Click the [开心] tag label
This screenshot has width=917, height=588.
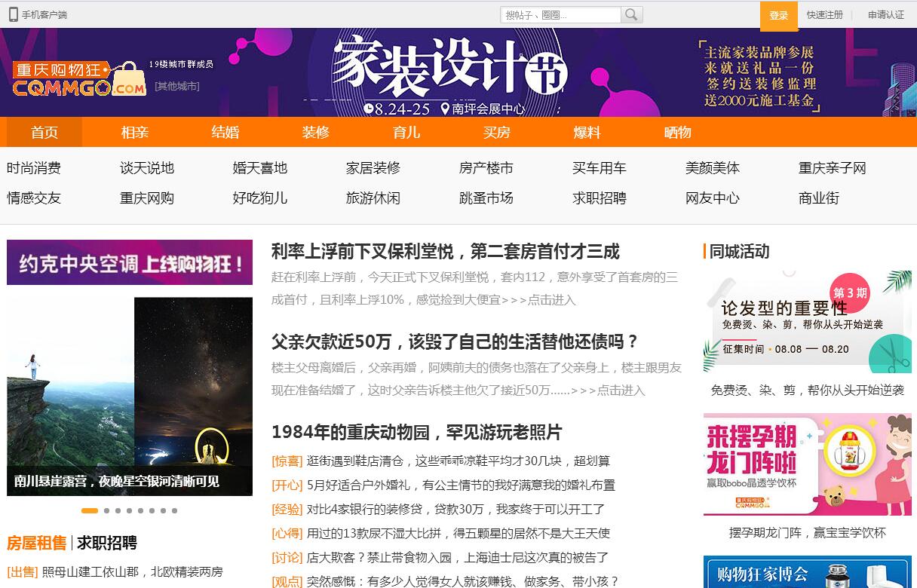pos(287,485)
